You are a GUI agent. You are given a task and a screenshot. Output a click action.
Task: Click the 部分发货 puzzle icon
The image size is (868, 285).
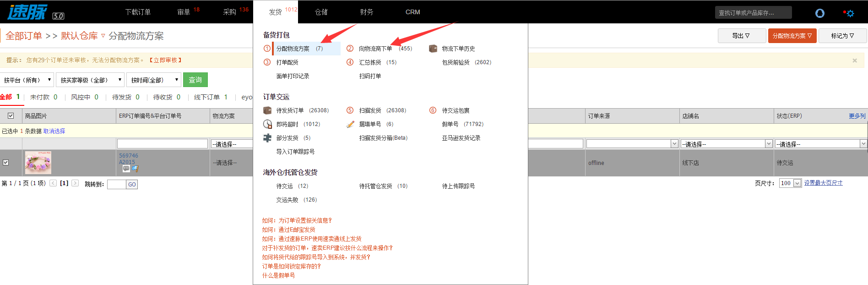(267, 138)
